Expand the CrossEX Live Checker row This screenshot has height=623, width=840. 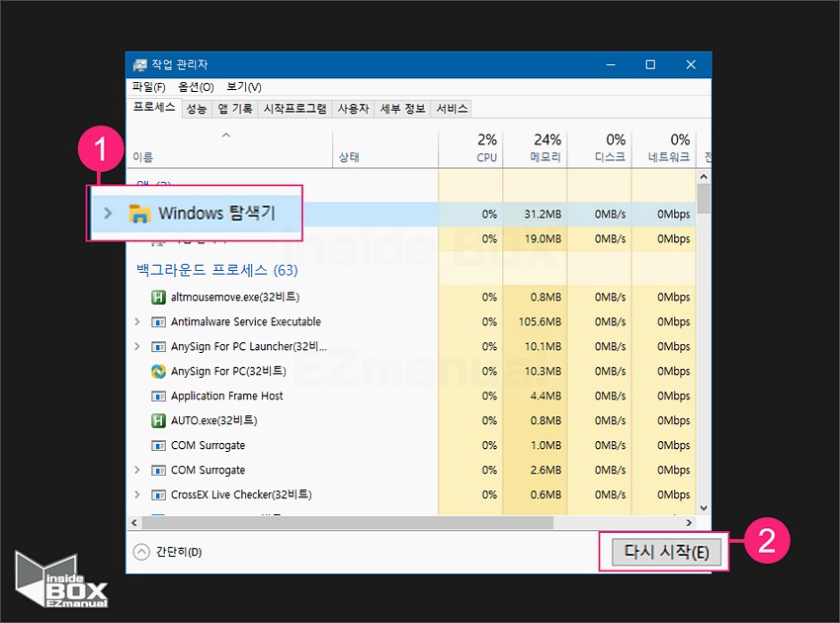pyautogui.click(x=137, y=494)
